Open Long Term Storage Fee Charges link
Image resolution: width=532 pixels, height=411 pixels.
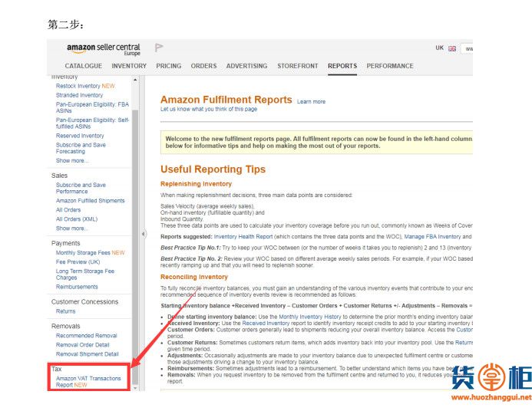(x=85, y=274)
